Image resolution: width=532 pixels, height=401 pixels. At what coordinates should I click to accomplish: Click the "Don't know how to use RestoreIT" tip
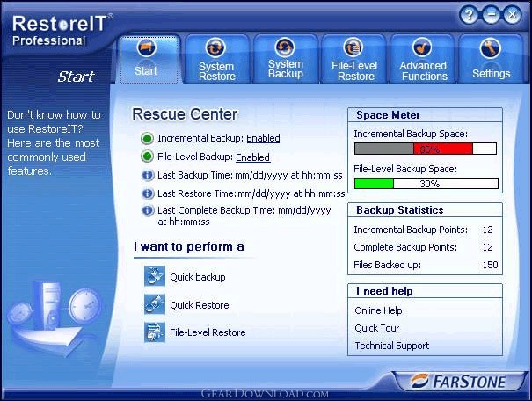tap(54, 142)
